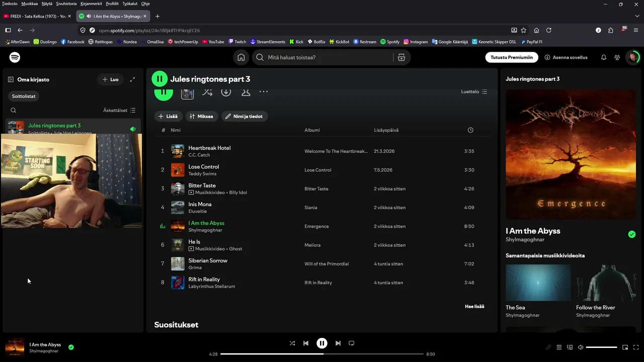Mute the volume speaker icon
Viewport: 644px width, 362px height.
(x=581, y=347)
